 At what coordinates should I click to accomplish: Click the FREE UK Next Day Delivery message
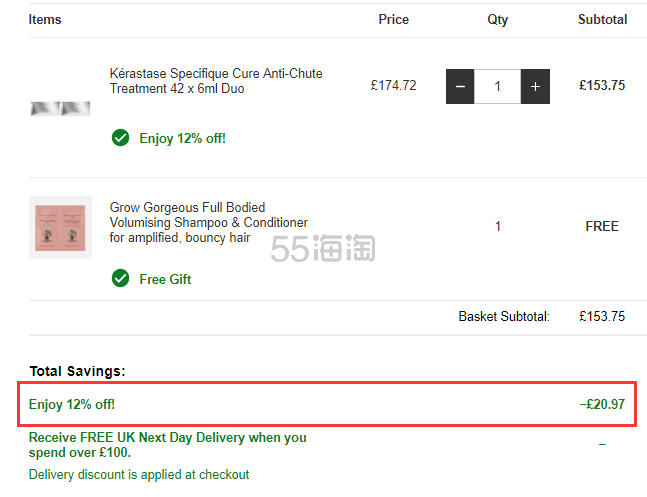(168, 445)
